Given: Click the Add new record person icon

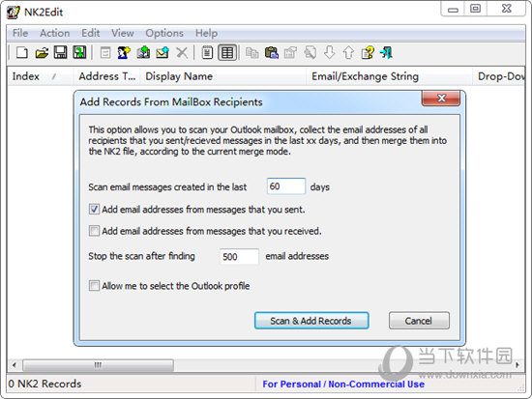Looking at the screenshot, I should tap(124, 53).
